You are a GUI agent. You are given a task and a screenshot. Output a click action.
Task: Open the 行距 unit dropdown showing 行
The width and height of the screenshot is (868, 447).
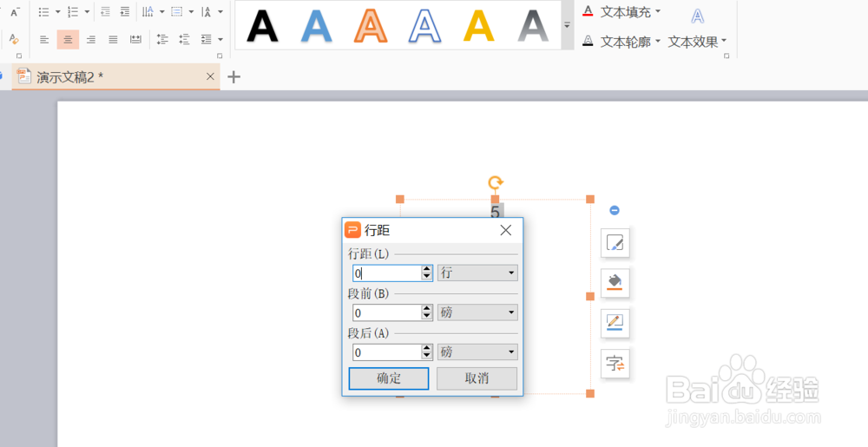(x=477, y=273)
